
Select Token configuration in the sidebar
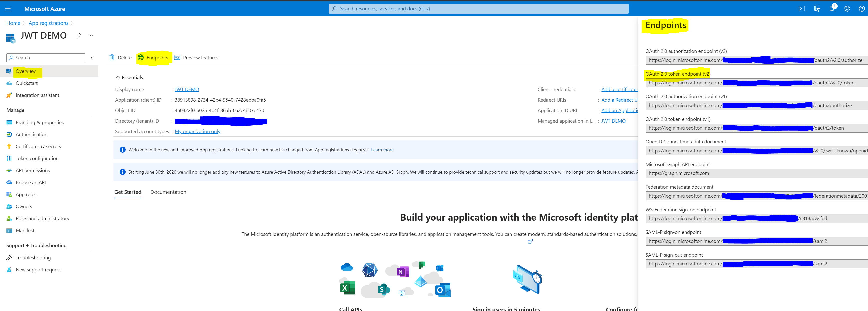pos(37,158)
